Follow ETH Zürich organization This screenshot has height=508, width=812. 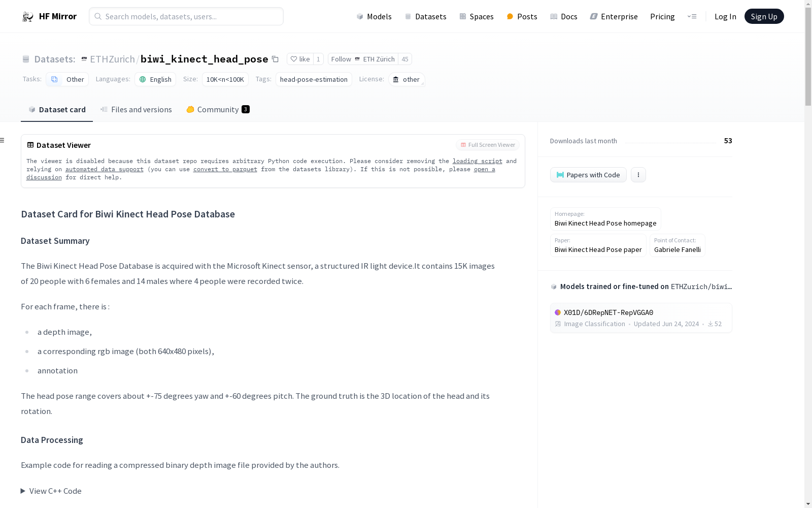click(x=363, y=59)
